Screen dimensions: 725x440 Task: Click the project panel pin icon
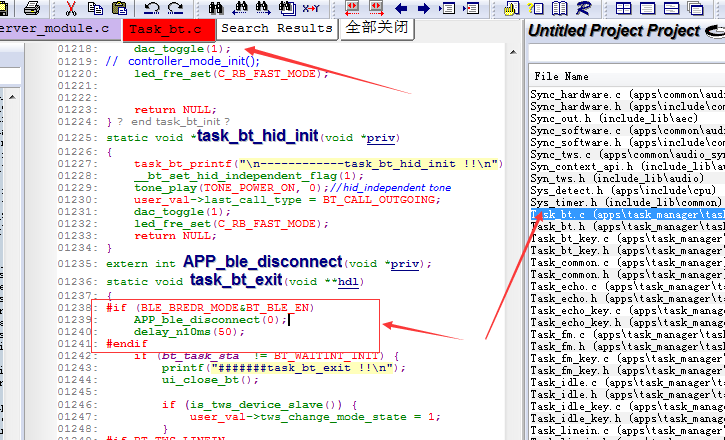(x=714, y=31)
